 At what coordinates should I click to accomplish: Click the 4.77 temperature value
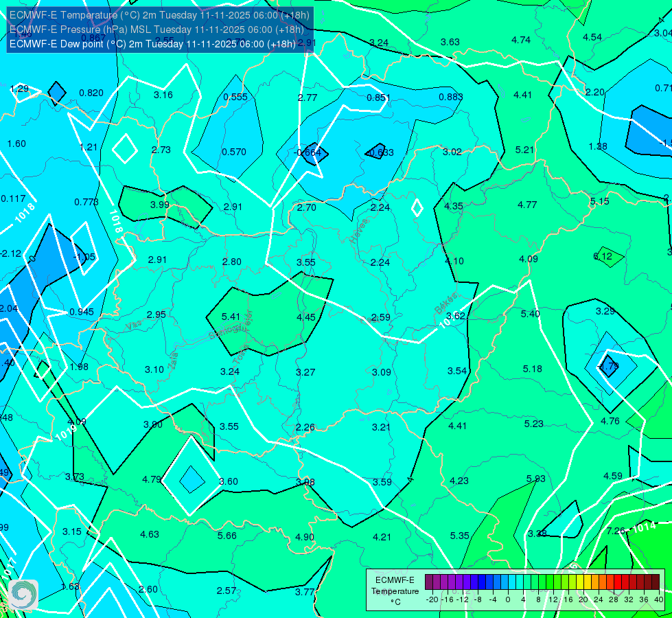[527, 205]
